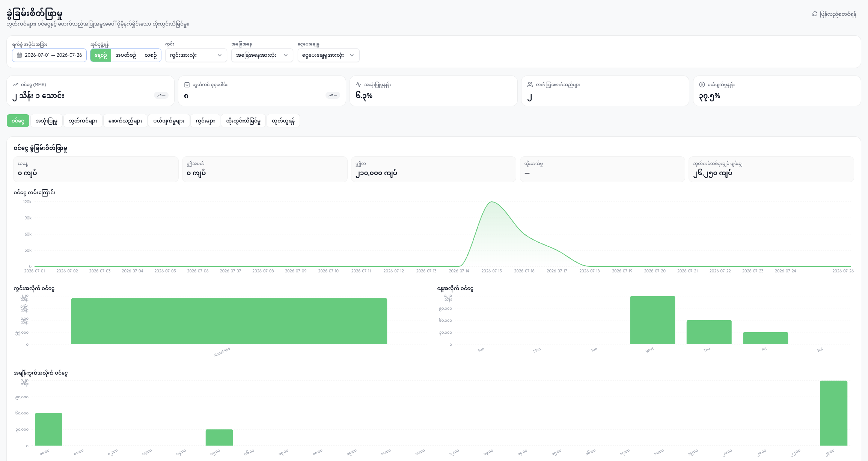Click the trending-up icon next to ဝင်ငွေ (MMK)
The image size is (868, 461).
[x=15, y=85]
